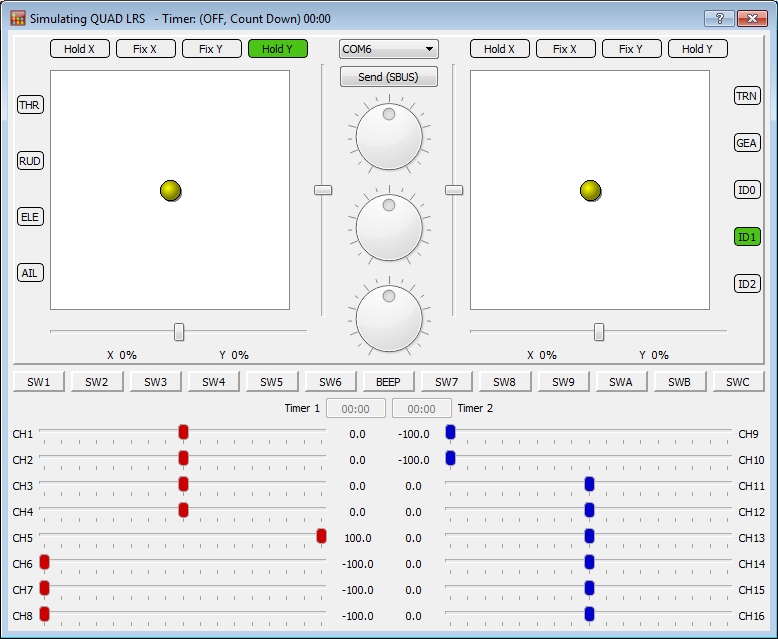Select the ID2 flight mode
This screenshot has width=778, height=639.
tap(747, 284)
